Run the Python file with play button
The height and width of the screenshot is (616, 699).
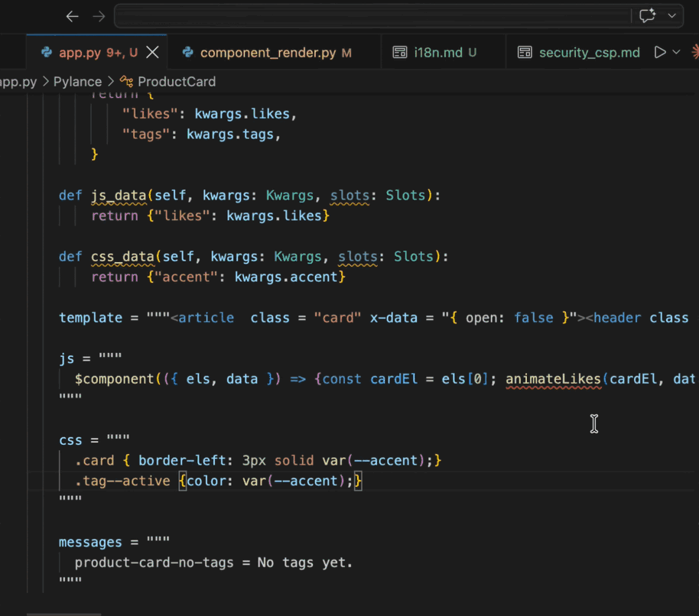point(660,52)
